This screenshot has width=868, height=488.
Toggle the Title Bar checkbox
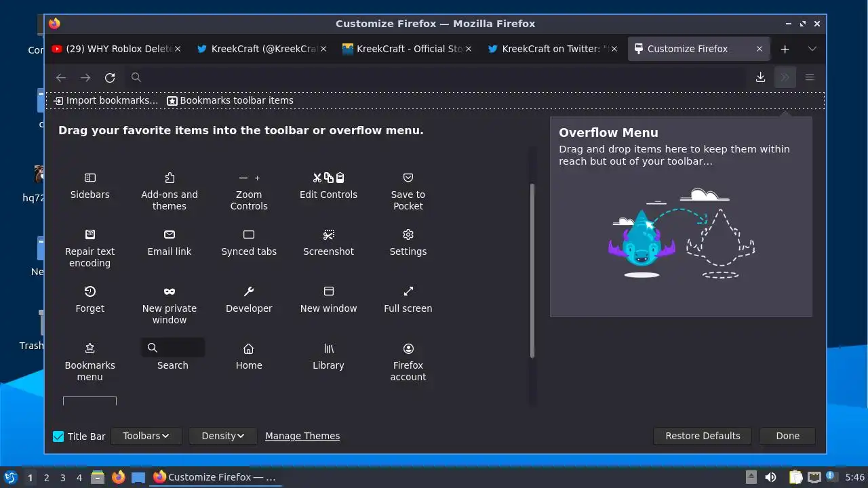click(x=58, y=436)
